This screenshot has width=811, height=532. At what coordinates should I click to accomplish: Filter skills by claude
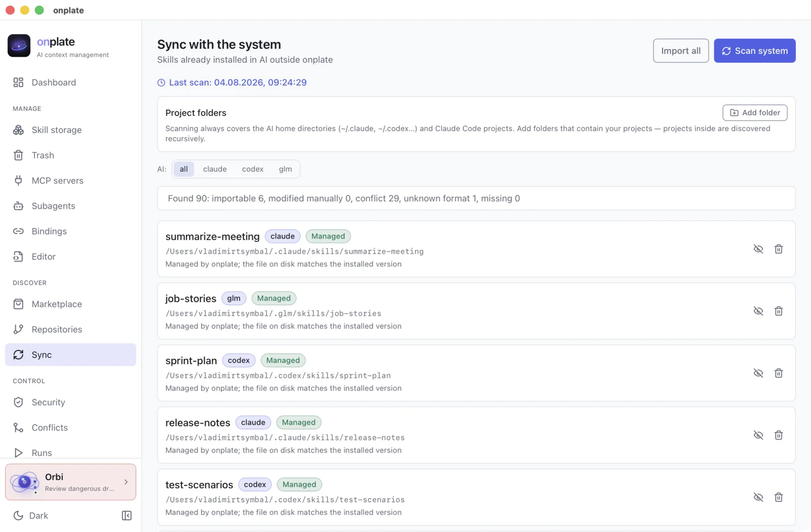click(215, 169)
